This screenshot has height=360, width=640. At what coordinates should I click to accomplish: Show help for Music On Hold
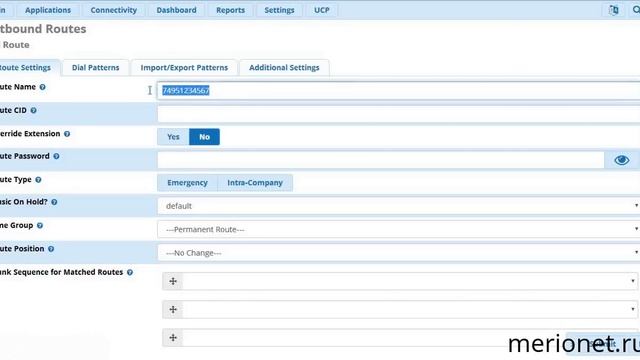tap(54, 202)
